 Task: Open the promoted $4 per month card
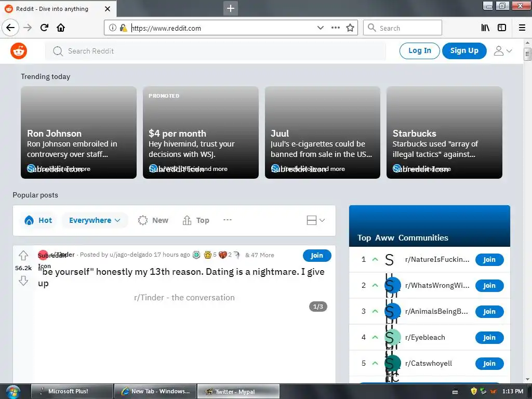(x=201, y=132)
